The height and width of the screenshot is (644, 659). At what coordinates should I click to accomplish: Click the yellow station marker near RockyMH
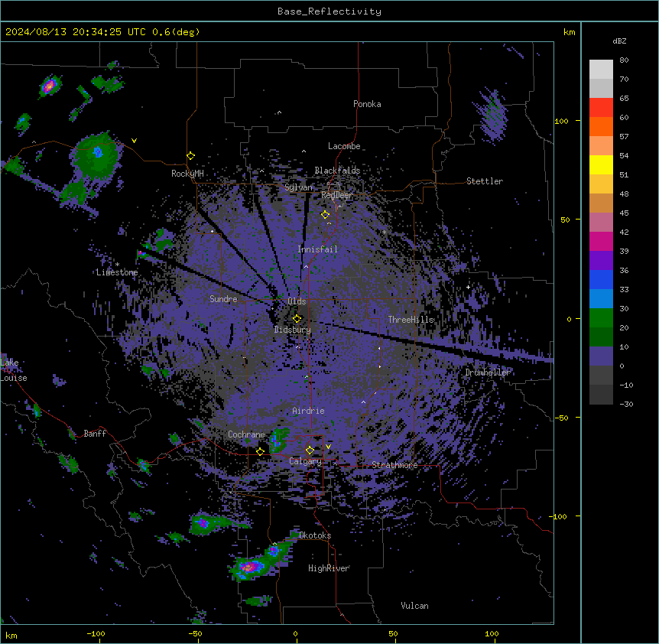tap(191, 156)
